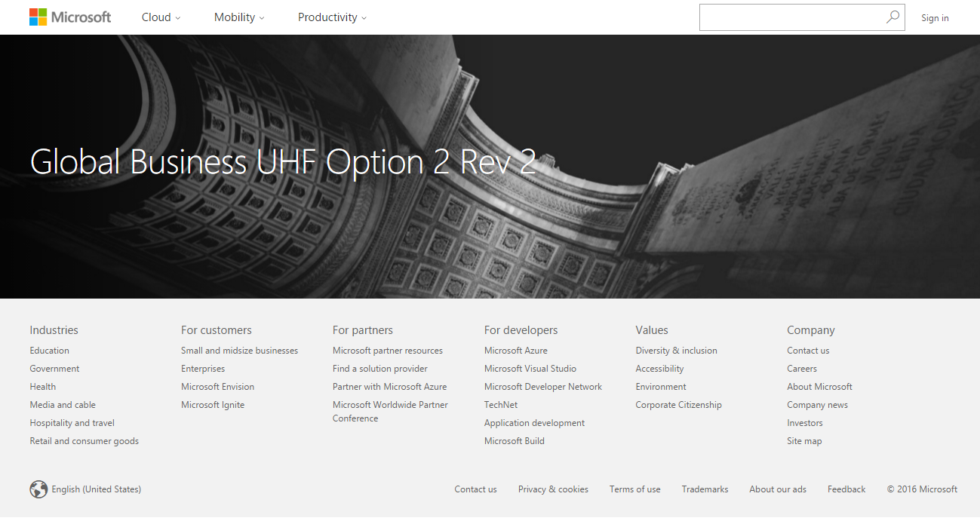The height and width of the screenshot is (521, 980).
Task: Click Contact us under the Company column
Action: 808,351
